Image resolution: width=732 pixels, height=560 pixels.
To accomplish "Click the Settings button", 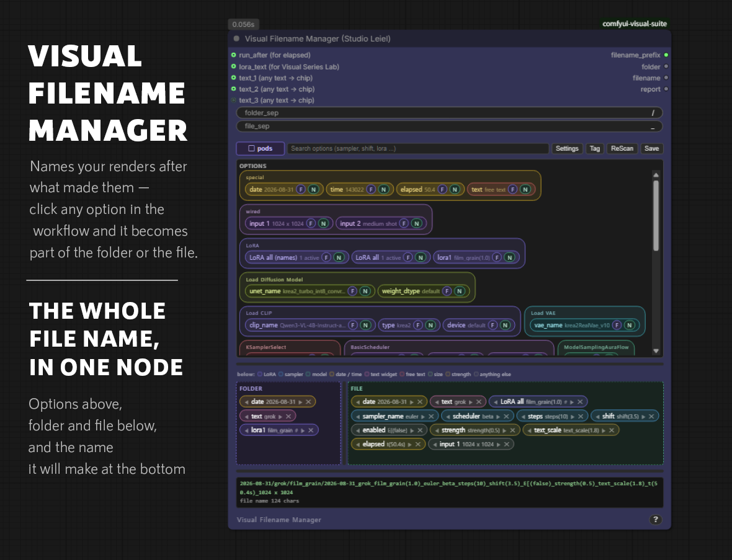I will pyautogui.click(x=567, y=148).
